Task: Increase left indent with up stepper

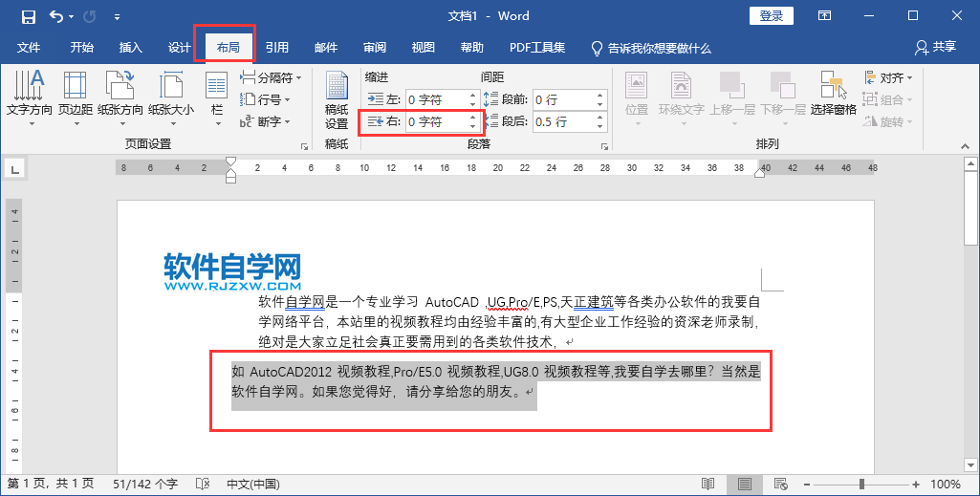Action: coord(473,96)
